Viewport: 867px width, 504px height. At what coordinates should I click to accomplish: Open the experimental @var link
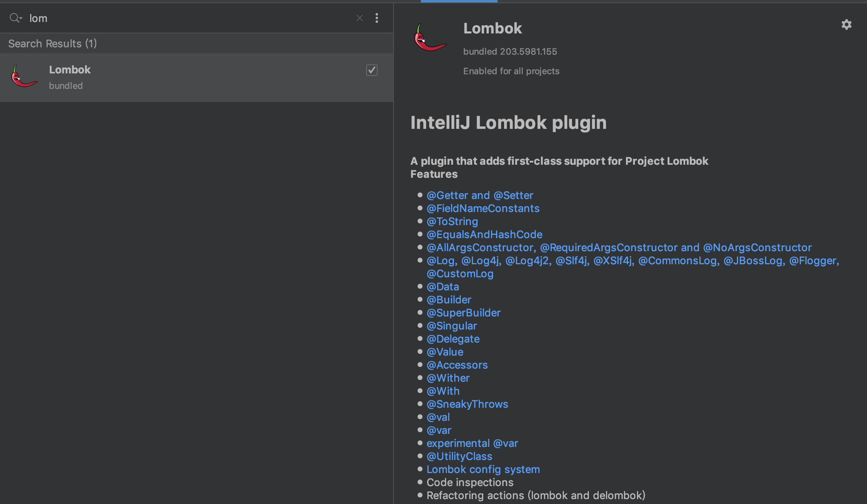pyautogui.click(x=472, y=443)
